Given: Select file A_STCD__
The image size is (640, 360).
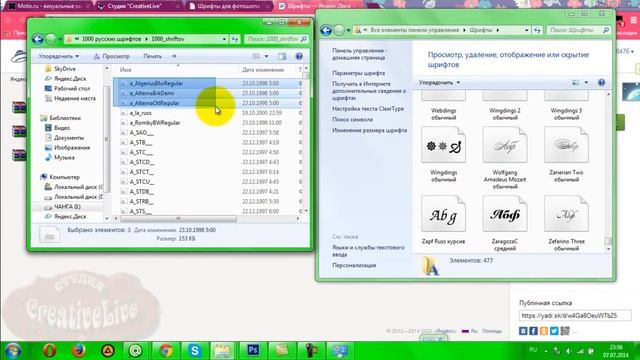Looking at the screenshot, I should (x=141, y=162).
